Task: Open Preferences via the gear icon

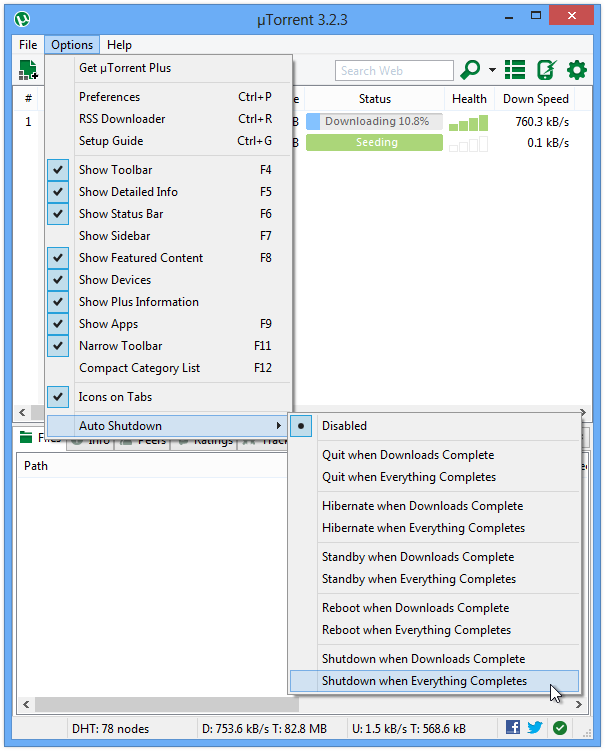Action: [x=577, y=70]
